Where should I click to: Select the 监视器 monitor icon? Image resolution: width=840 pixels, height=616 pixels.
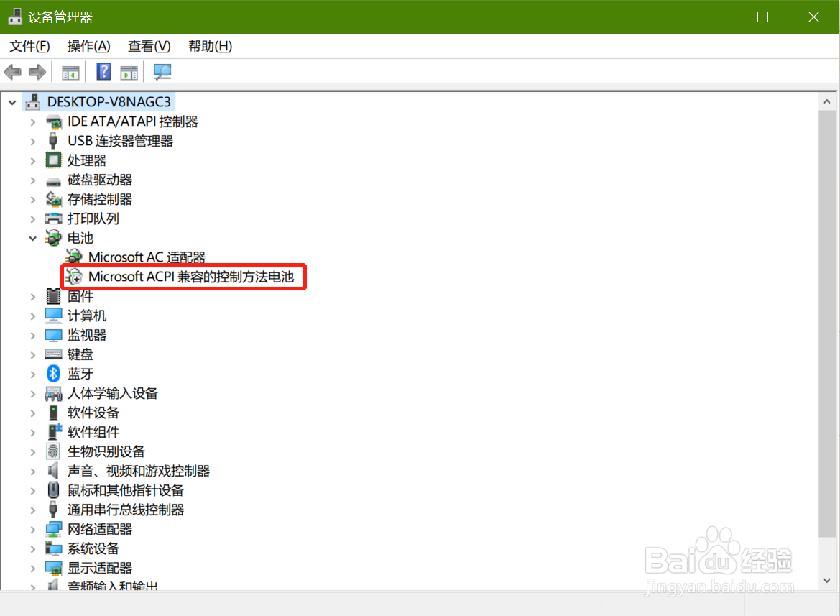click(54, 336)
